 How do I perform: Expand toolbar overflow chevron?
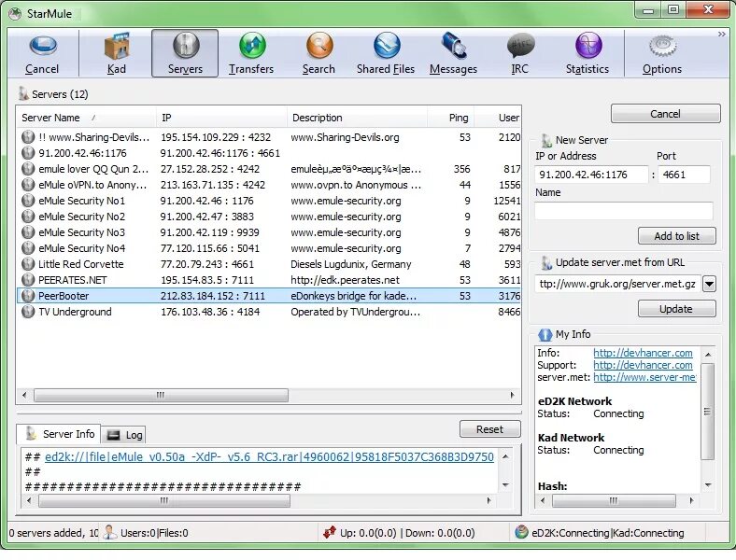point(721,34)
